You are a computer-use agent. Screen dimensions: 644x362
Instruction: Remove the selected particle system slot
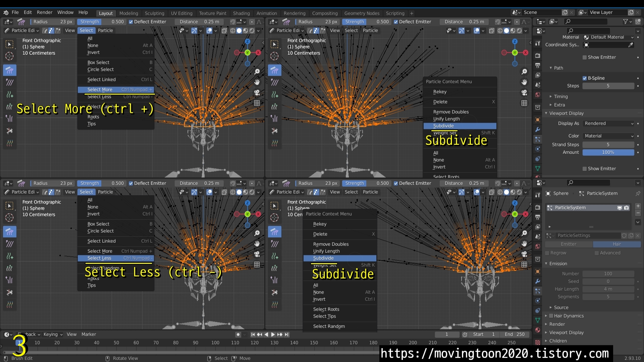pos(638,213)
